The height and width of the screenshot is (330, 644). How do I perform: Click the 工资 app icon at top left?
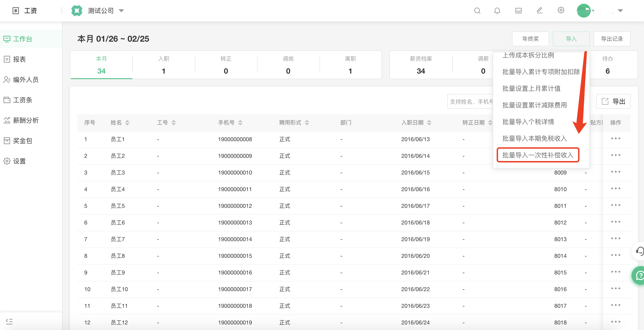click(16, 10)
